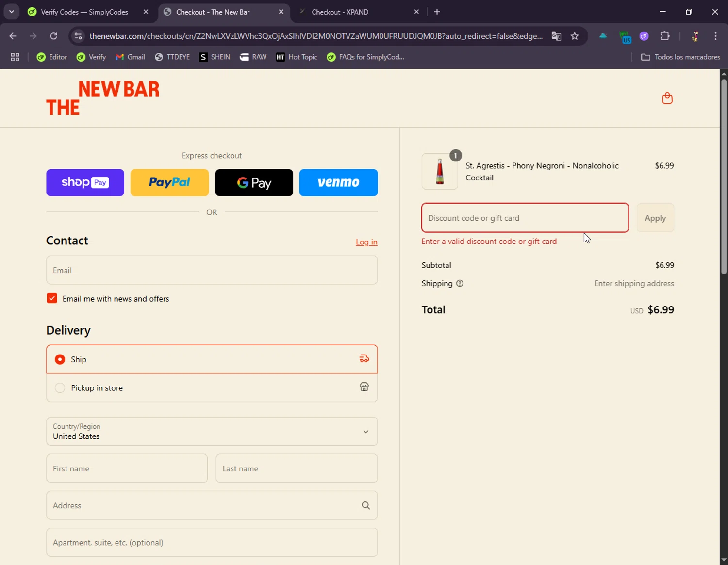Focus the Discount code or gift card field
The width and height of the screenshot is (728, 565).
525,218
